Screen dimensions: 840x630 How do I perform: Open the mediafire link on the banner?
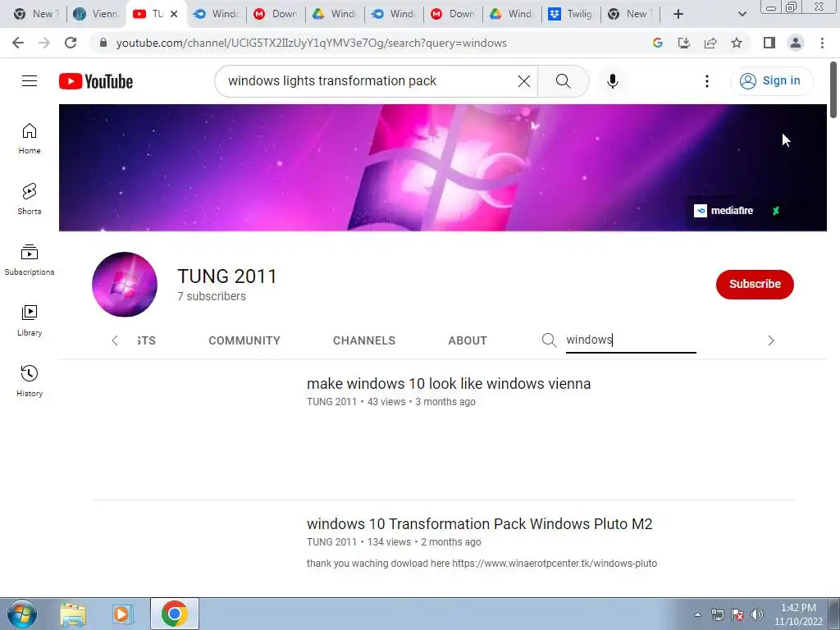pos(724,211)
